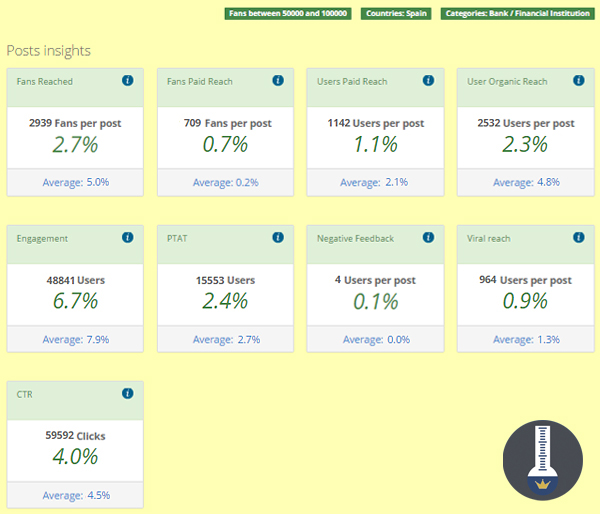Screen dimensions: 600x514
Task: Click User Organic Reach info icon
Action: [x=577, y=81]
